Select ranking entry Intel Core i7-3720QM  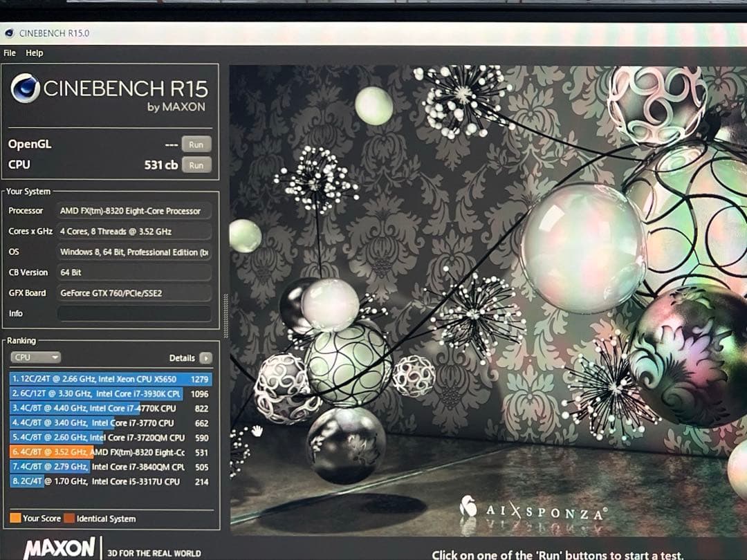click(x=111, y=438)
